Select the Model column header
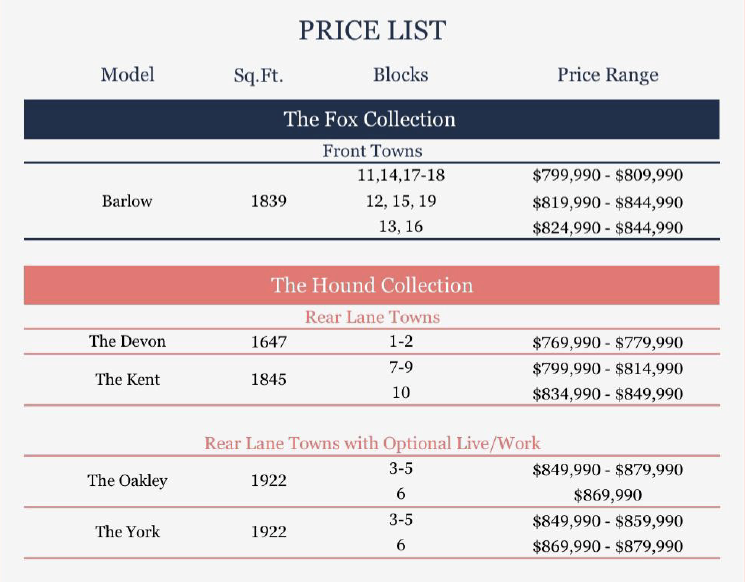The height and width of the screenshot is (582, 745). coord(127,75)
